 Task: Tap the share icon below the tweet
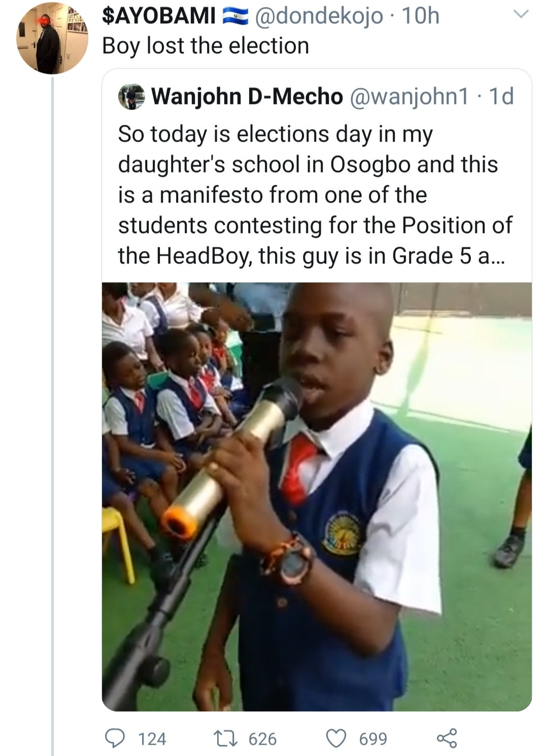coord(447,738)
